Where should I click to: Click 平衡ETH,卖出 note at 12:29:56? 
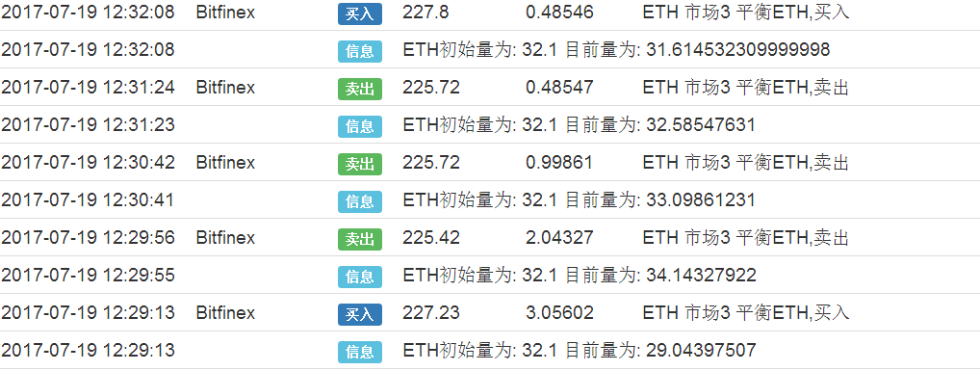pyautogui.click(x=746, y=238)
